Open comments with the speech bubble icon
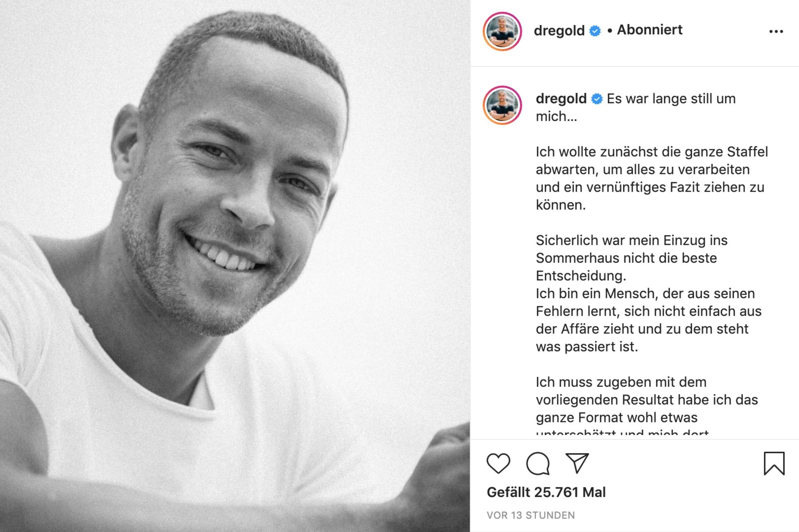This screenshot has height=532, width=799. (x=538, y=463)
